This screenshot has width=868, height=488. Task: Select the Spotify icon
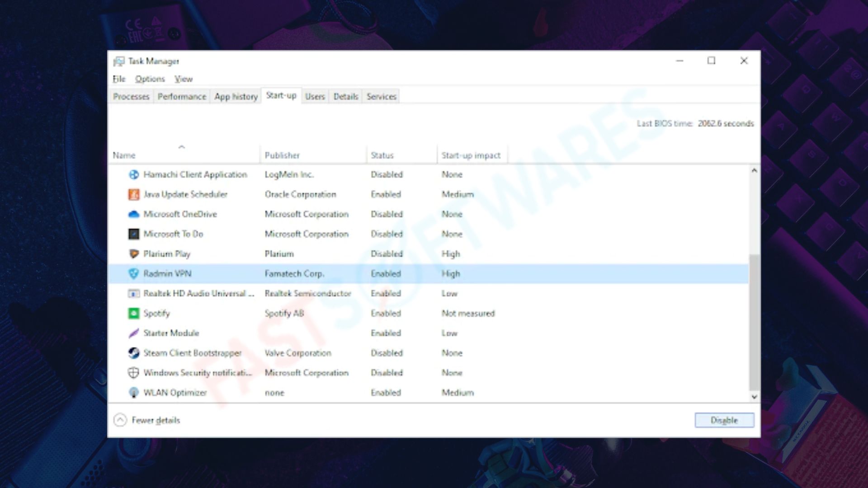point(134,313)
